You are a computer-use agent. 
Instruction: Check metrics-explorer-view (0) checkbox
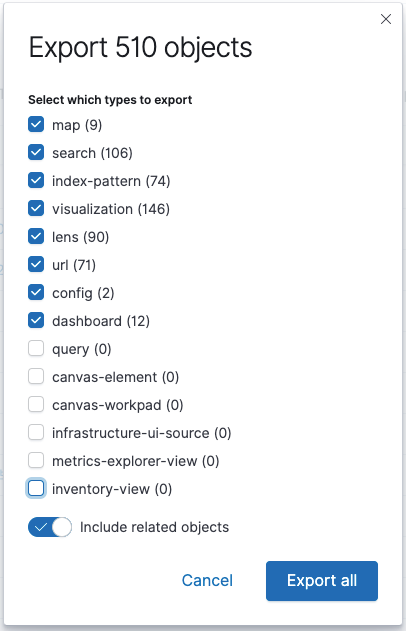tap(36, 460)
